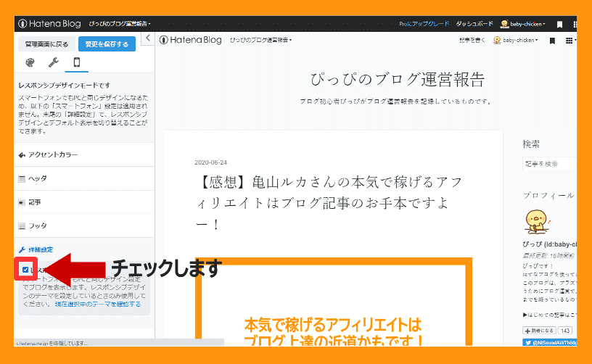
Task: Click 変更を保存する button
Action: coord(107,44)
